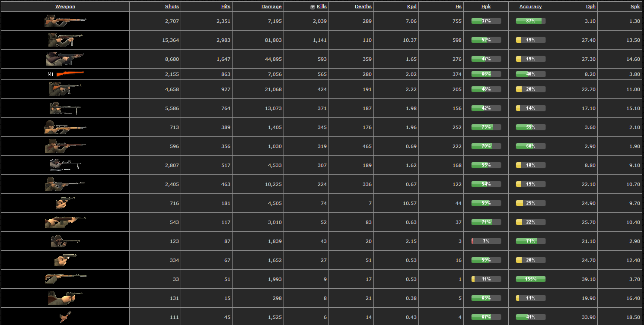The width and height of the screenshot is (644, 325).
Task: Sort by the Accuracy header
Action: click(x=530, y=6)
